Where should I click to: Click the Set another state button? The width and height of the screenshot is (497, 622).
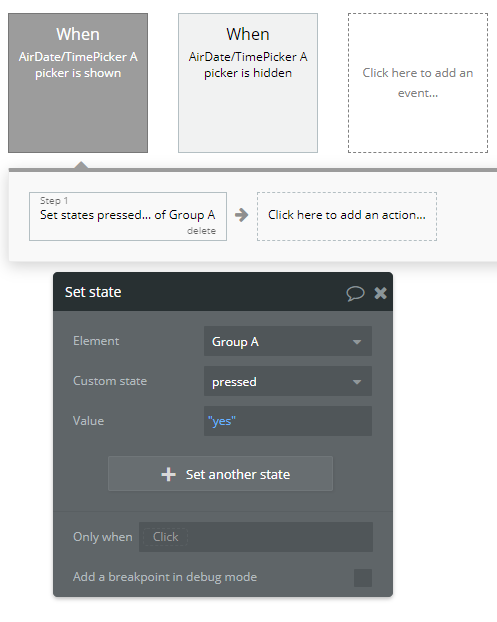[221, 474]
